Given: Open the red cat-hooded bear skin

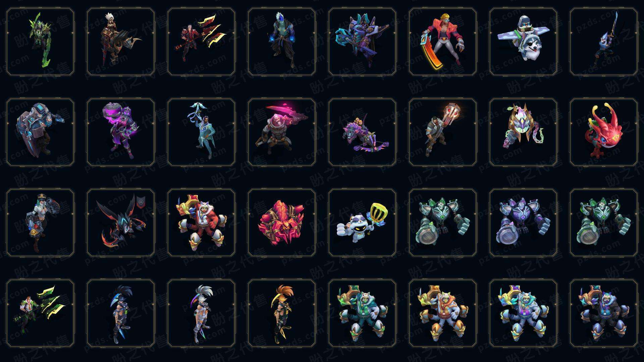Looking at the screenshot, I should tap(201, 223).
